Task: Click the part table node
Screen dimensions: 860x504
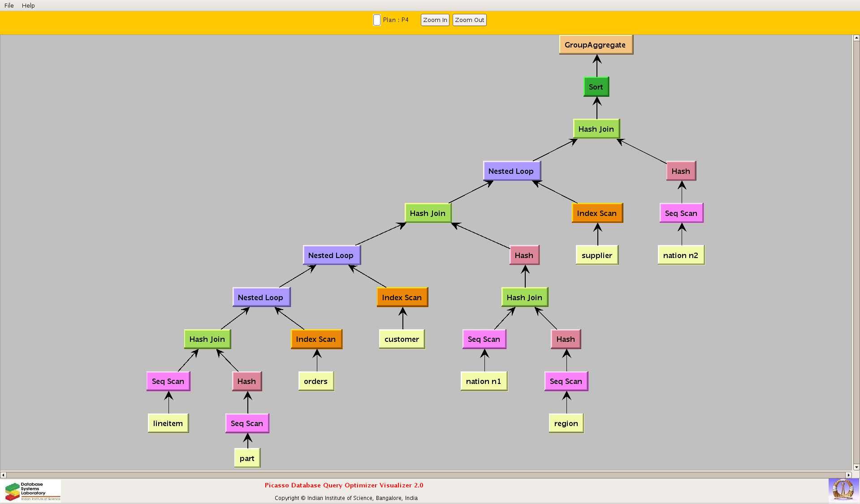Action: pos(247,458)
